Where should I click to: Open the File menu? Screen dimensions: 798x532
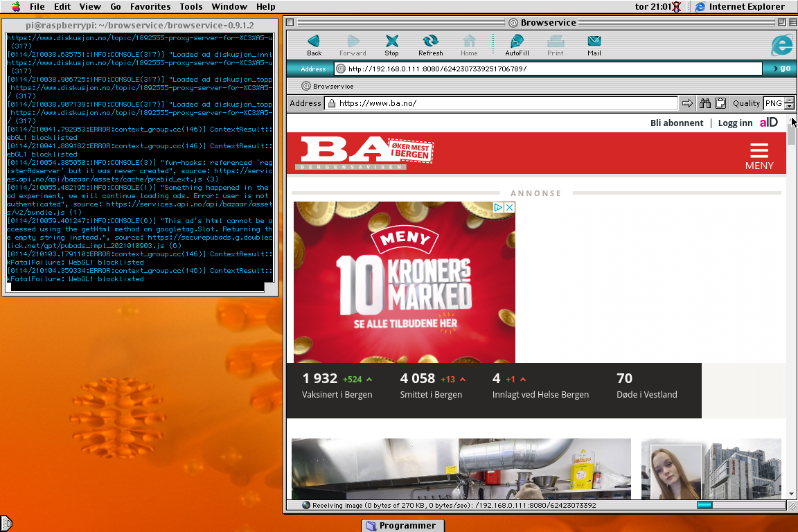coord(37,7)
